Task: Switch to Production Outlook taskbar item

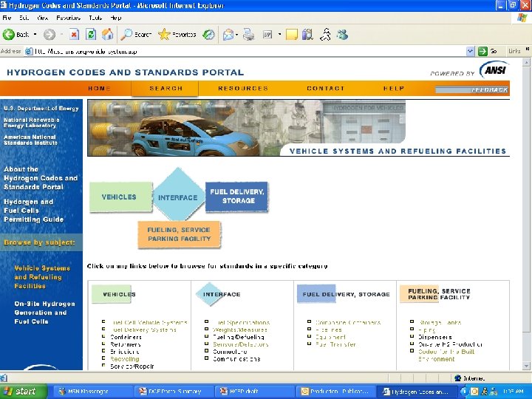Action: (x=336, y=392)
